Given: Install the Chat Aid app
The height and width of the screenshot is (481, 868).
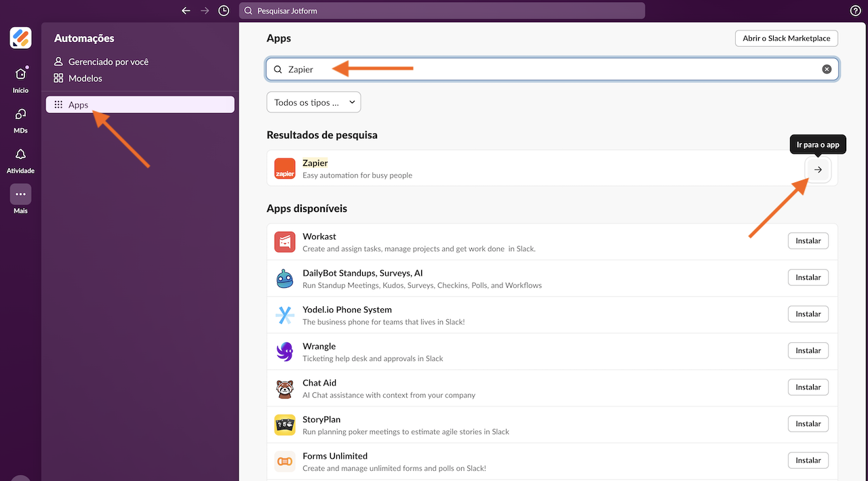Looking at the screenshot, I should click(808, 388).
